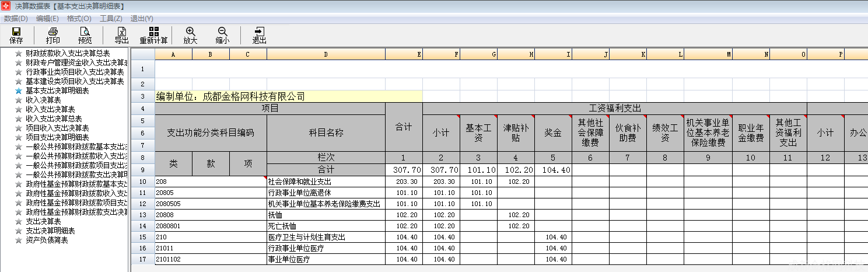Click the Exit (退出) toolbar icon
The image size is (868, 272).
(x=259, y=32)
